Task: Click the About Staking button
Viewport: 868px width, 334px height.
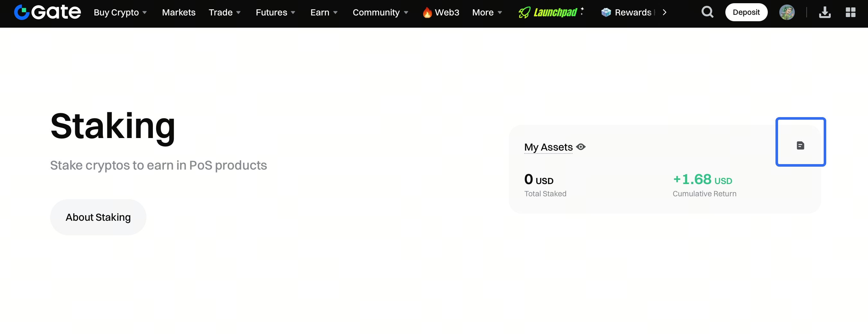Action: (x=98, y=217)
